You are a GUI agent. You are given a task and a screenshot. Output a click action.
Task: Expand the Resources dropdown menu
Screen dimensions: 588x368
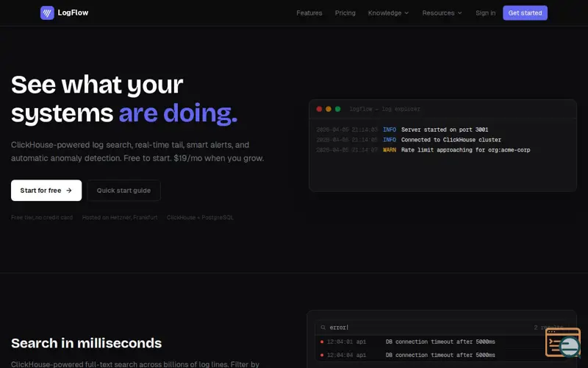[x=442, y=13]
